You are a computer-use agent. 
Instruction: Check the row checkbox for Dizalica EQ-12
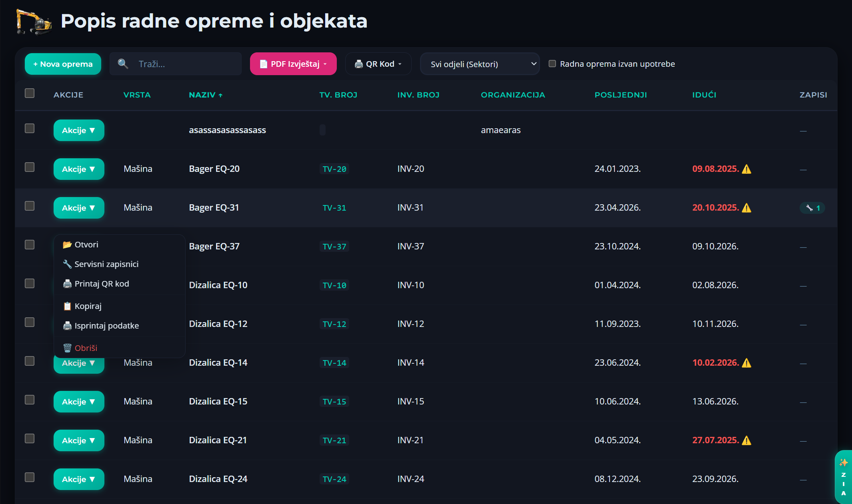(30, 322)
